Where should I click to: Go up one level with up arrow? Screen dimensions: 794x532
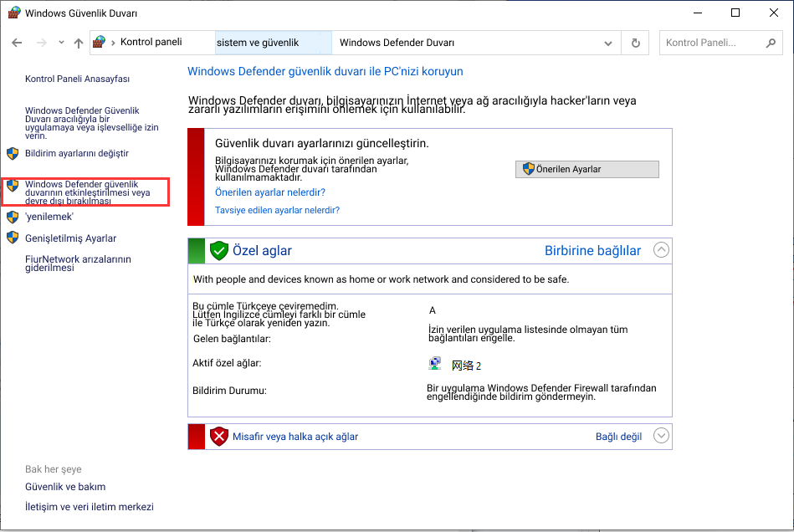tap(79, 43)
